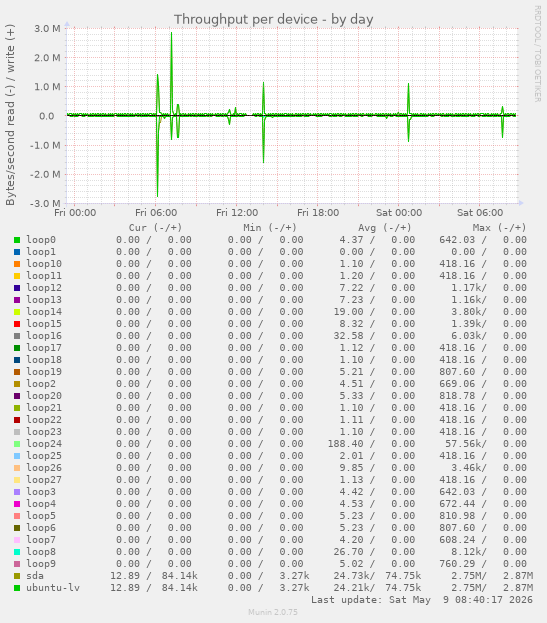The image size is (547, 623).
Task: Click the graph title 'Throughput per device - by day'
Action: (273, 19)
